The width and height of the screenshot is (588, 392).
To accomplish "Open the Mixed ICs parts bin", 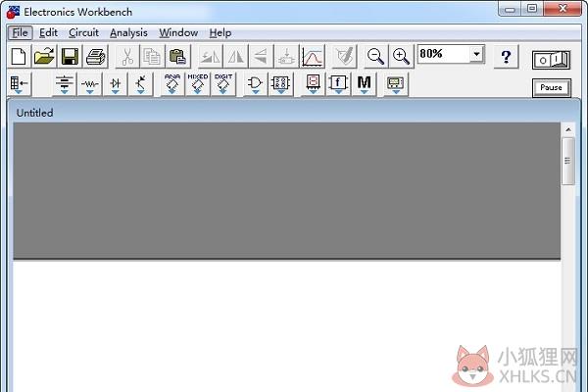I will click(198, 84).
